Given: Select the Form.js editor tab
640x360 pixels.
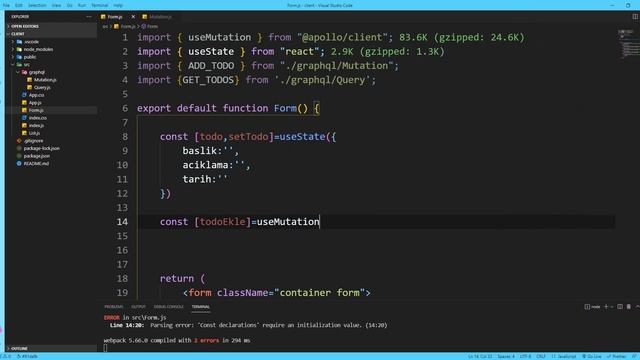Looking at the screenshot, I should point(114,17).
